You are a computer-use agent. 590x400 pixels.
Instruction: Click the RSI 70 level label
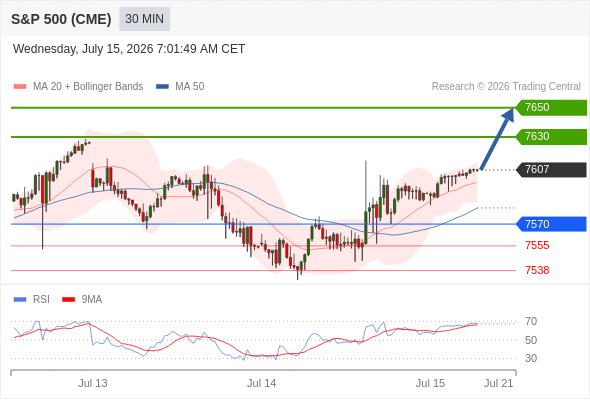(x=531, y=322)
